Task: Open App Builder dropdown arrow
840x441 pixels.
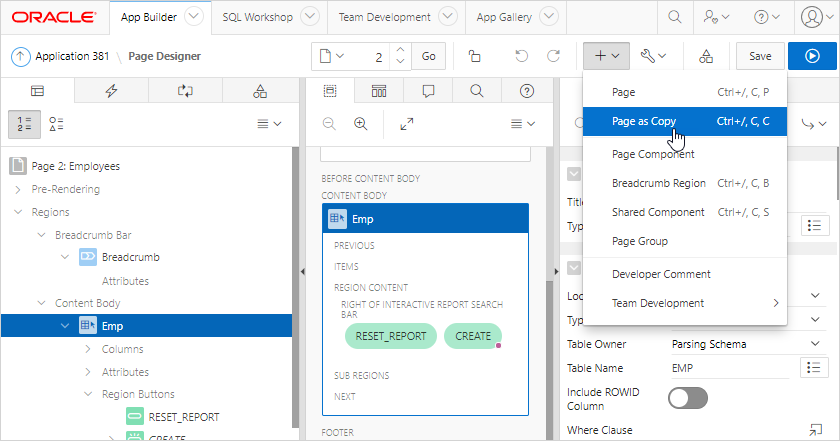Action: point(194,17)
